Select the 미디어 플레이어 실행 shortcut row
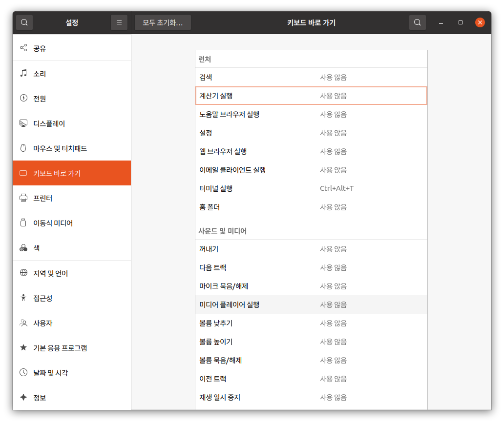The image size is (504, 424). 311,304
